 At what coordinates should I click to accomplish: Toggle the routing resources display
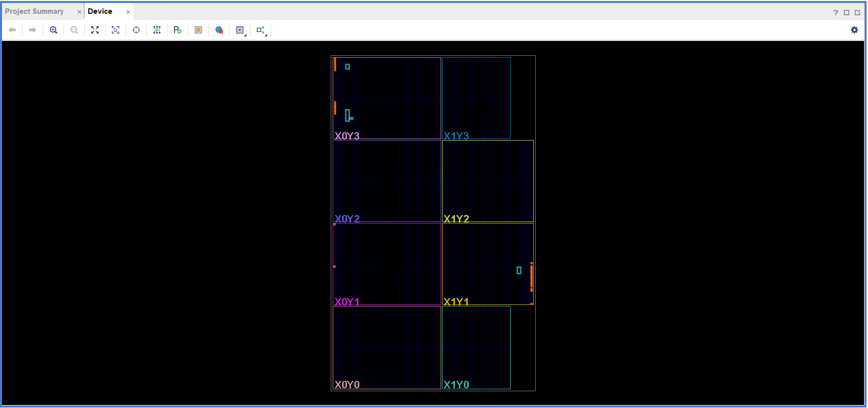pos(157,30)
